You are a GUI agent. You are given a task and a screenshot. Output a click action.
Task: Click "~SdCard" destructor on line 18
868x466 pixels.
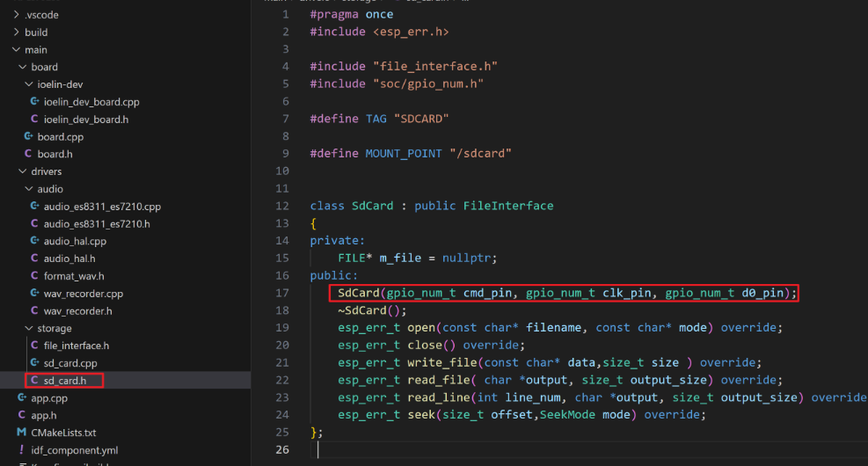[362, 310]
